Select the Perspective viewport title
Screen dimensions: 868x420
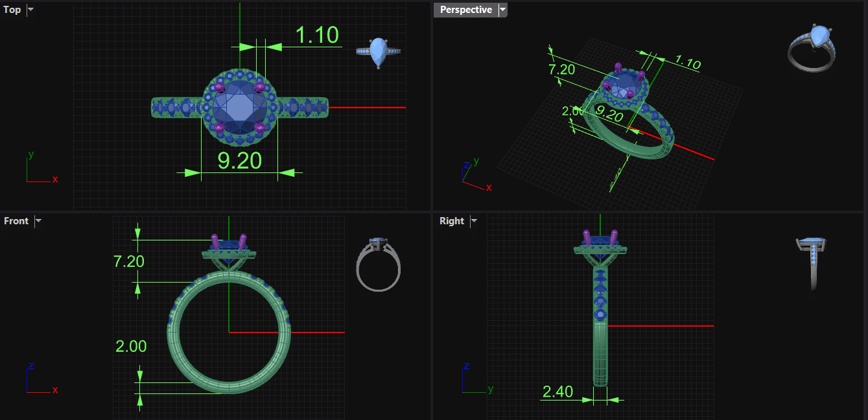(465, 10)
